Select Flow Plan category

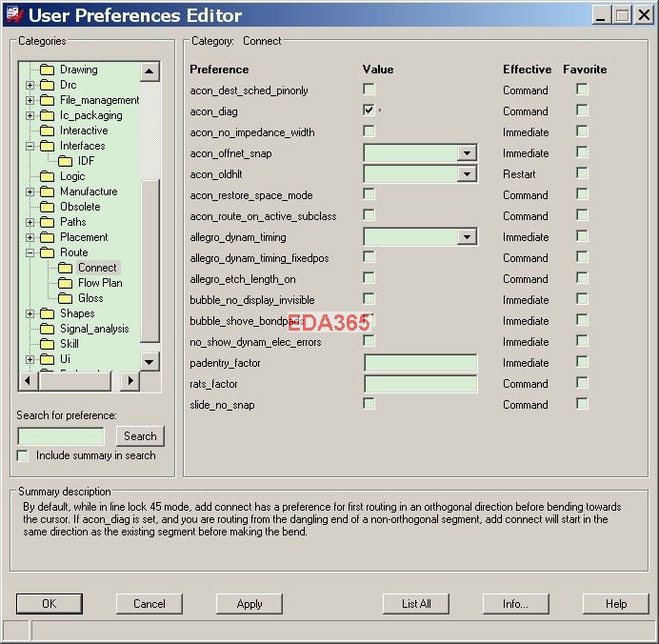pyautogui.click(x=100, y=283)
